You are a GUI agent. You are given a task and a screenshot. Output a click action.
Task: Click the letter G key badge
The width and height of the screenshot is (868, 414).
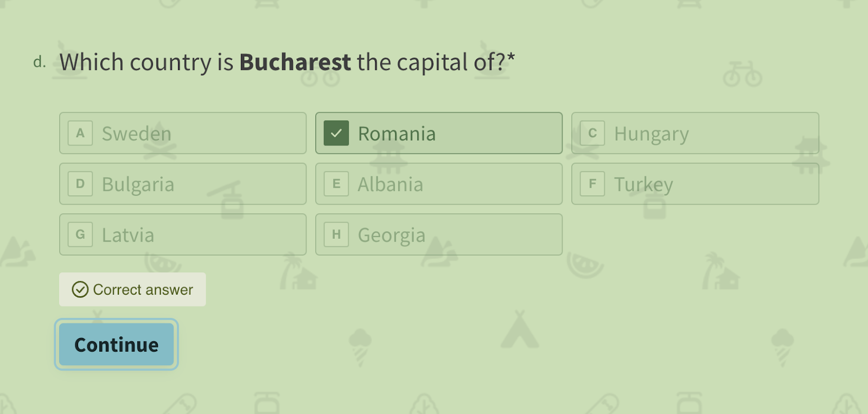tap(80, 234)
